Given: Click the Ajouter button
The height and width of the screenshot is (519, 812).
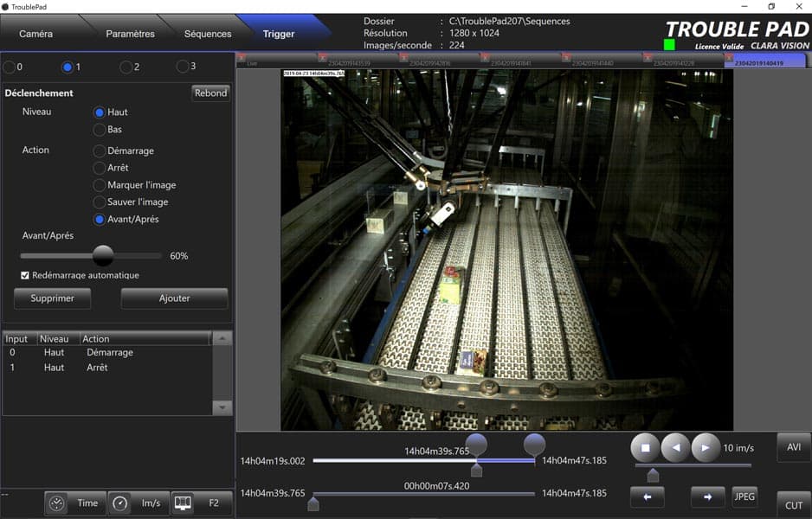Looking at the screenshot, I should (x=175, y=298).
